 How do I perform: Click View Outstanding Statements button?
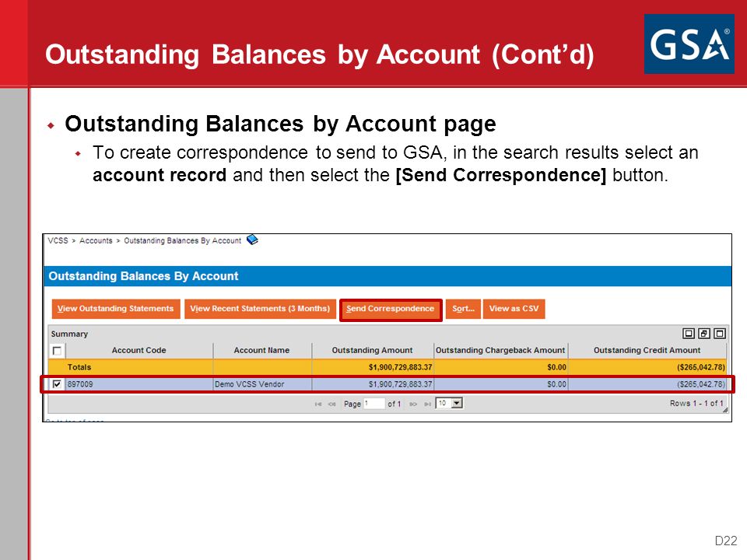point(116,309)
